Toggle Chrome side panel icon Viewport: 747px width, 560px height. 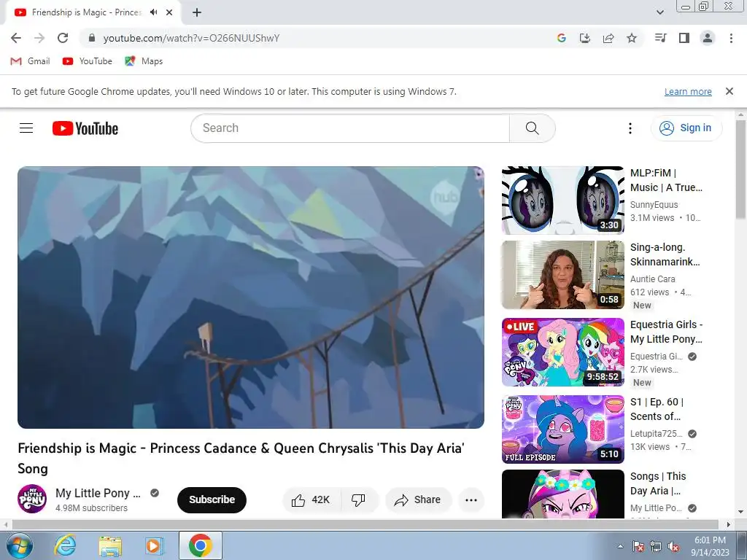(x=684, y=38)
